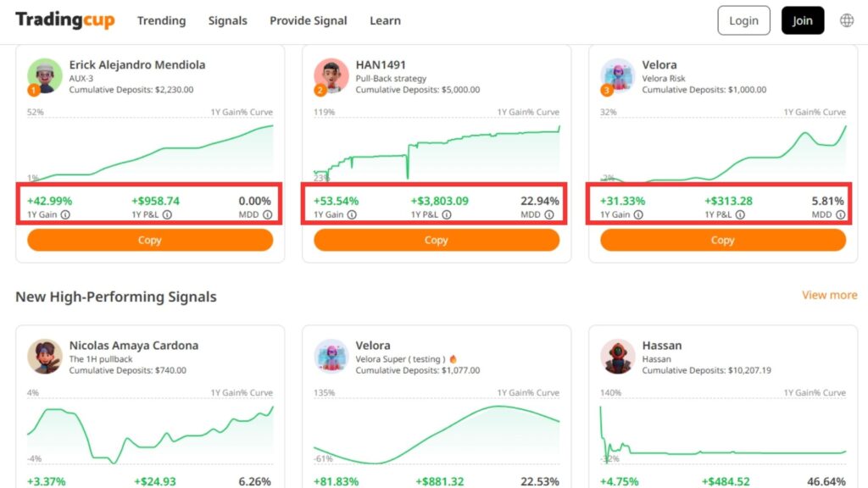
Task: Click the MDD info icon on Velora Risk card
Action: [840, 215]
